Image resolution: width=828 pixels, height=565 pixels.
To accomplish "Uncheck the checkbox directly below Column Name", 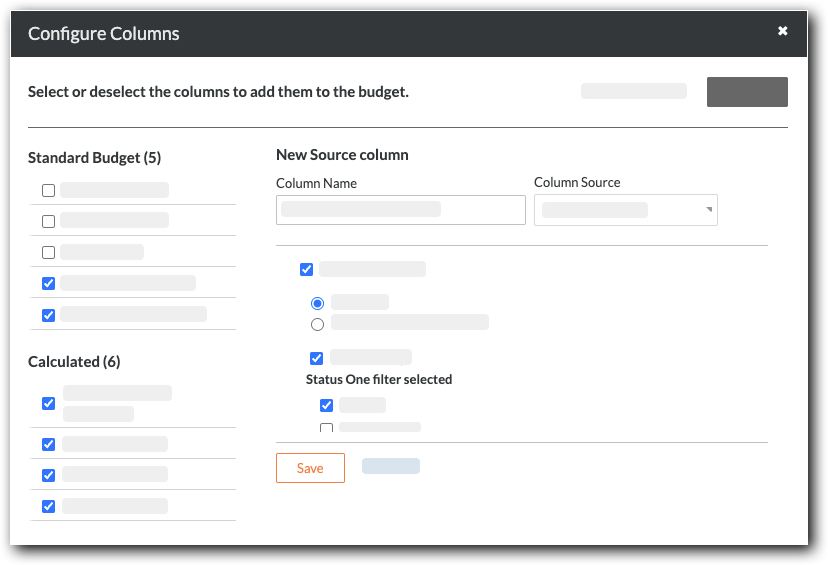I will (307, 269).
